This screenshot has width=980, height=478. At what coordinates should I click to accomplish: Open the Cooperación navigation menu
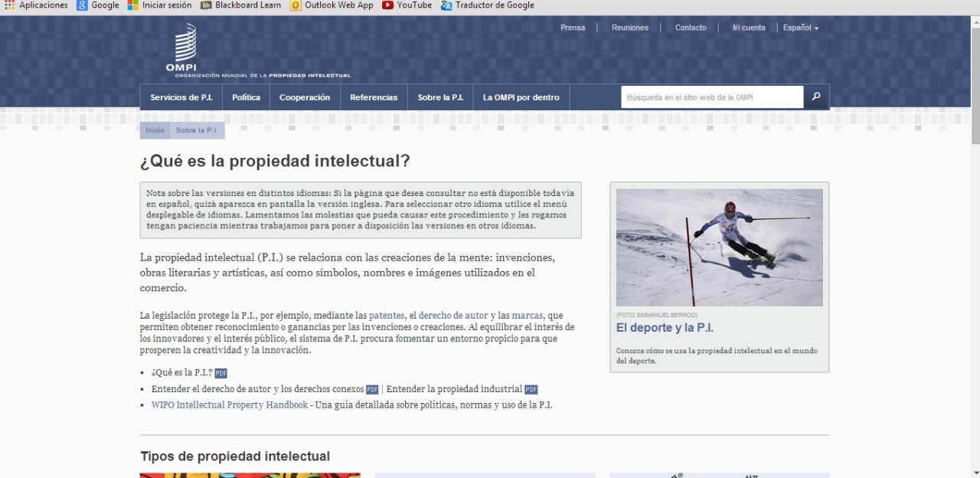[305, 97]
